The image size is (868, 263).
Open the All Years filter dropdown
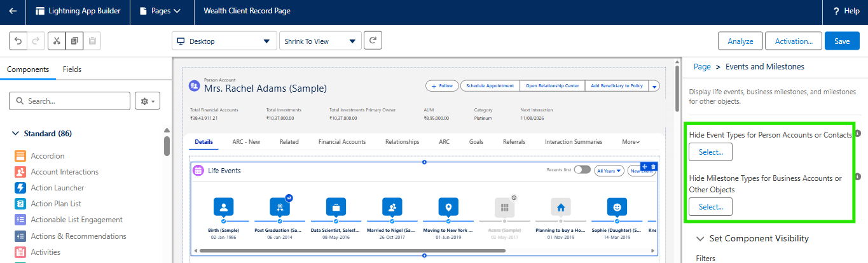click(609, 171)
